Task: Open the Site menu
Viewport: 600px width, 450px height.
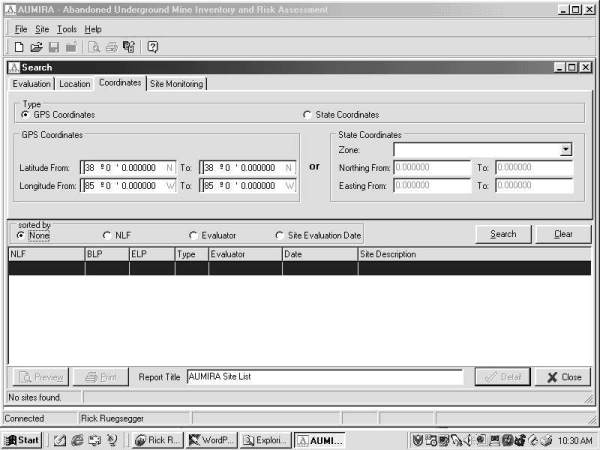Action: coord(42,29)
